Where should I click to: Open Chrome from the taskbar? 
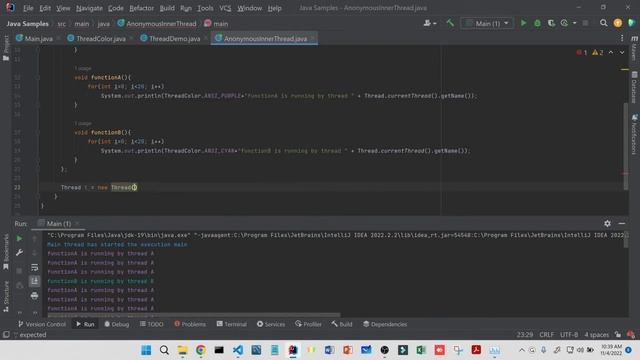(x=200, y=350)
